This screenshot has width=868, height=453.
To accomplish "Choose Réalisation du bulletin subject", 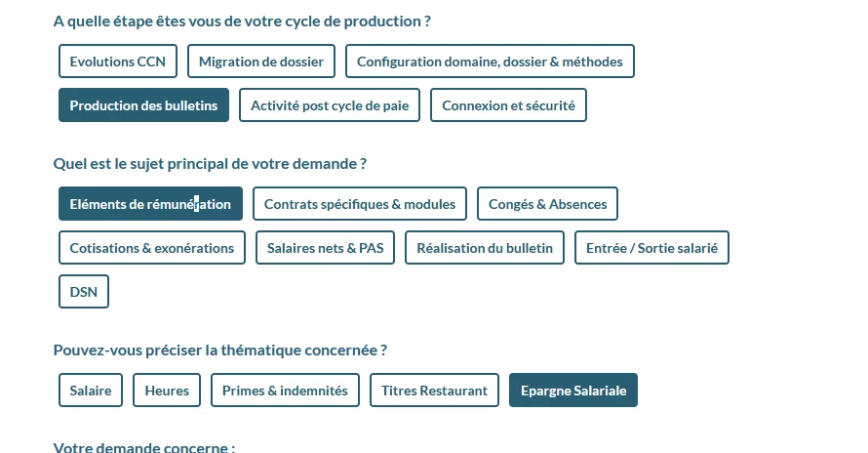I will [485, 247].
